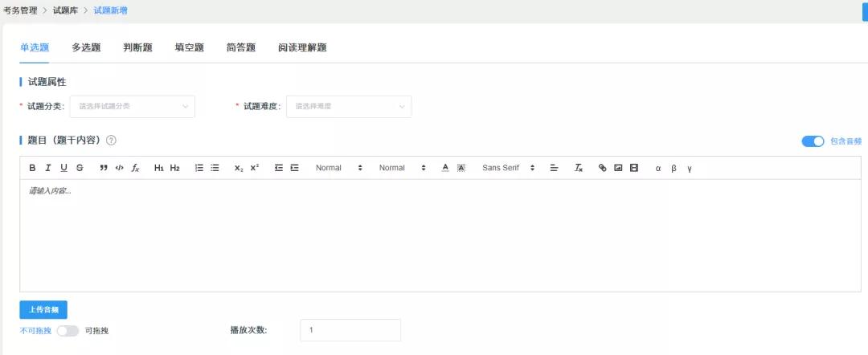Viewport: 868px width, 355px height.
Task: Switch to the 填空题 tab
Action: pos(190,47)
